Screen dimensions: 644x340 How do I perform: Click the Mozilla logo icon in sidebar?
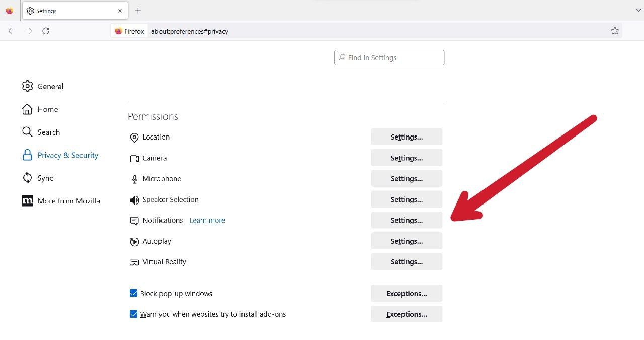(27, 201)
